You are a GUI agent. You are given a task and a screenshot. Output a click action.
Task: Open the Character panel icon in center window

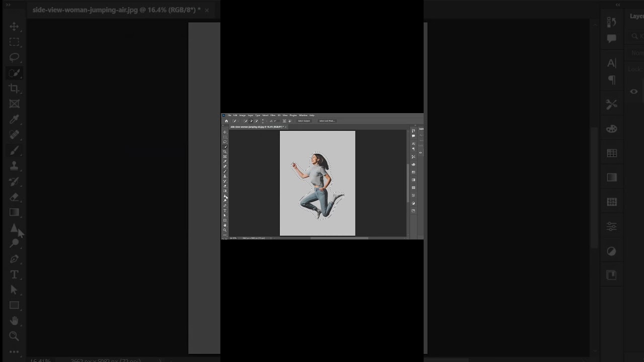(x=414, y=143)
